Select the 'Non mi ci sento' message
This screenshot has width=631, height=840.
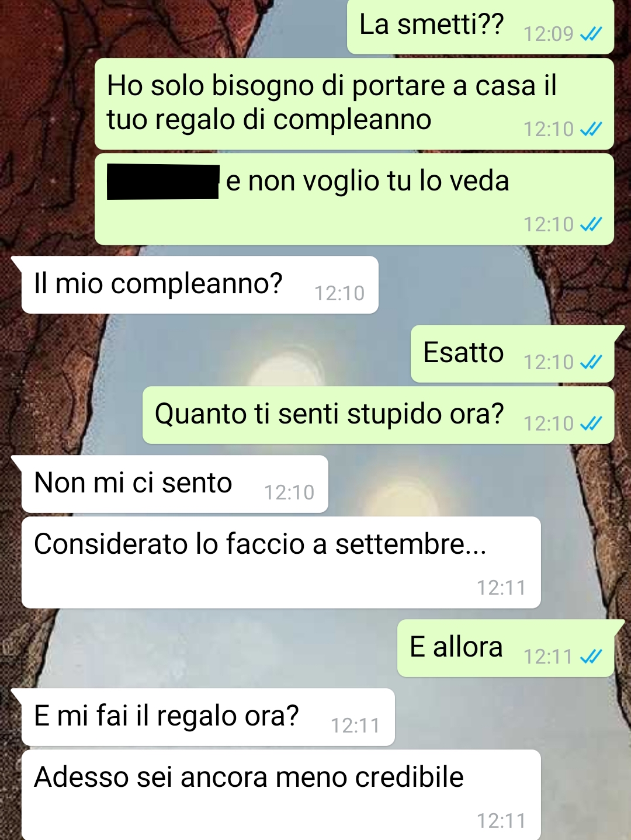[175, 484]
